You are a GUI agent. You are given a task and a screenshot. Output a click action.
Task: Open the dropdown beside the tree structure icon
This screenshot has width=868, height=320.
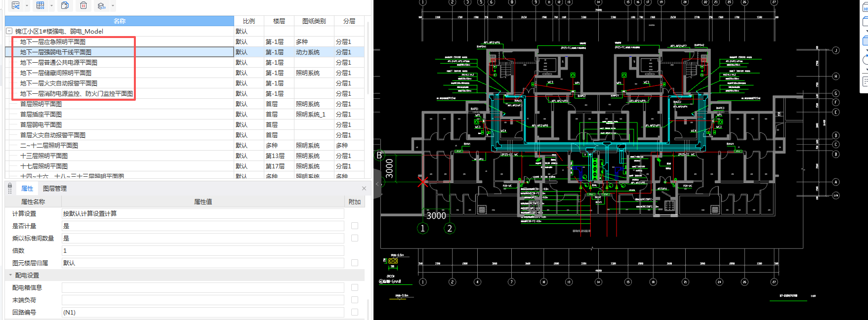coord(27,6)
